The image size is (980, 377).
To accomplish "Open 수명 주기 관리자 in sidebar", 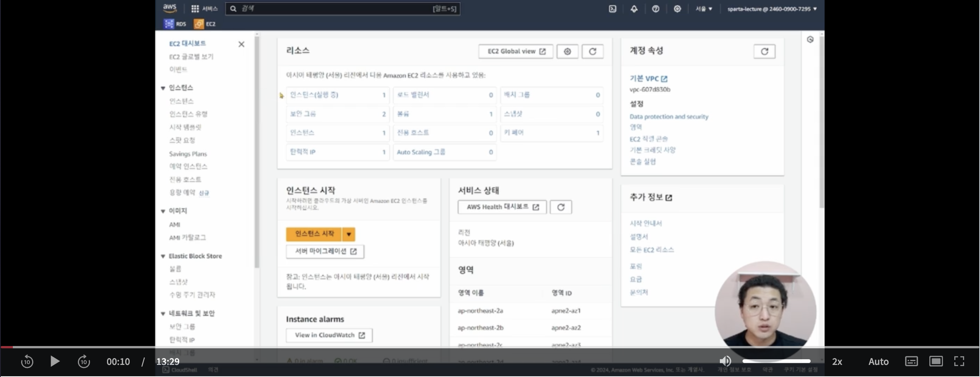I will click(x=192, y=295).
